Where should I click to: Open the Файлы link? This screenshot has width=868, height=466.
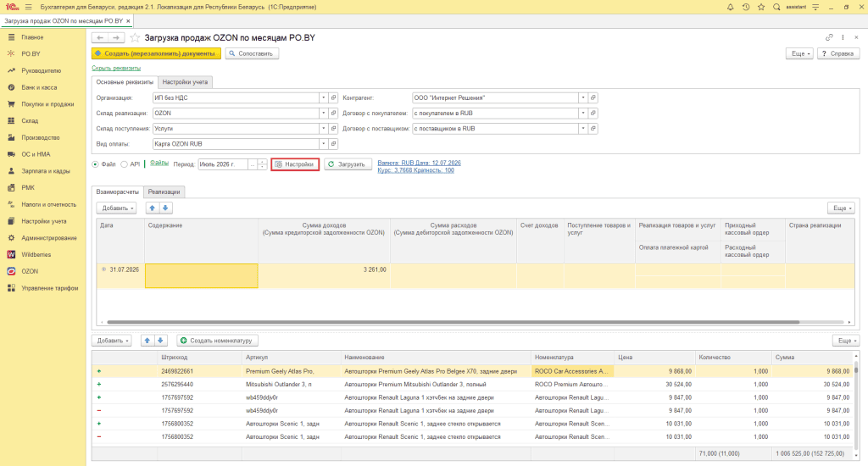[x=159, y=164]
